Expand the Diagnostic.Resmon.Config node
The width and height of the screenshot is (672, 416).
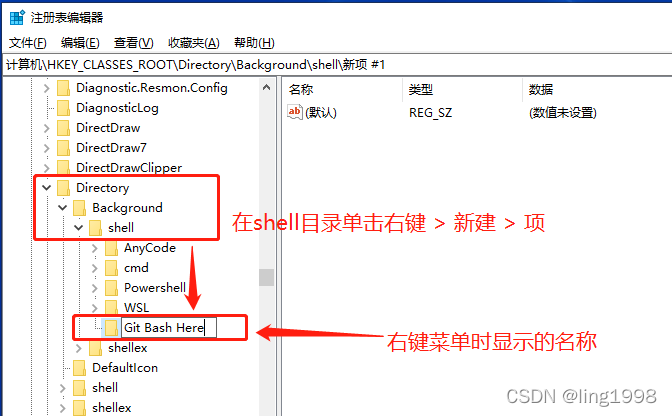click(x=47, y=88)
